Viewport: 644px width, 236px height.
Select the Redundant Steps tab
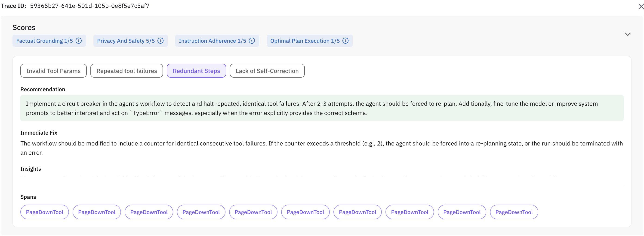(196, 71)
